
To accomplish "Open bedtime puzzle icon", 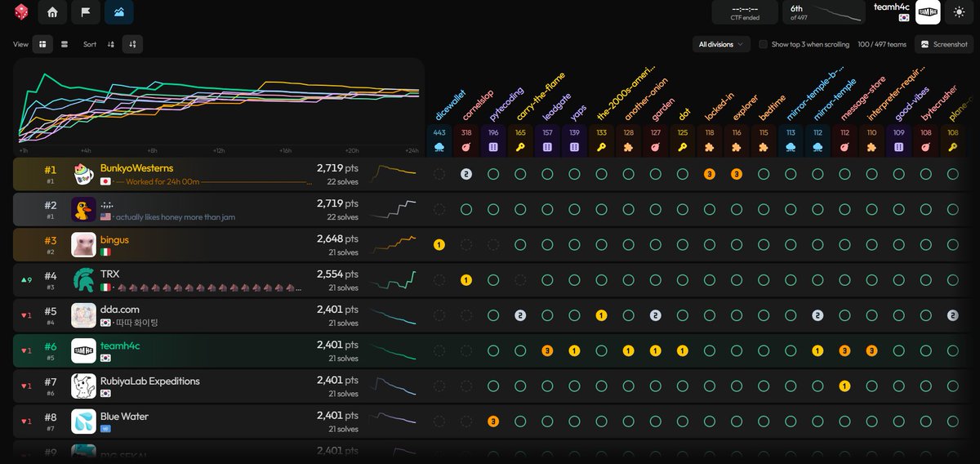I will coord(764,147).
